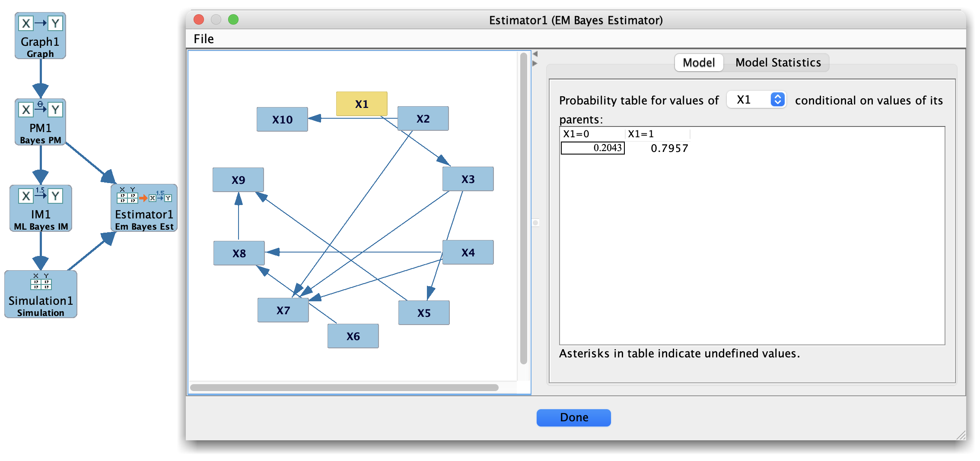
Task: Click graph node X1
Action: 362,104
